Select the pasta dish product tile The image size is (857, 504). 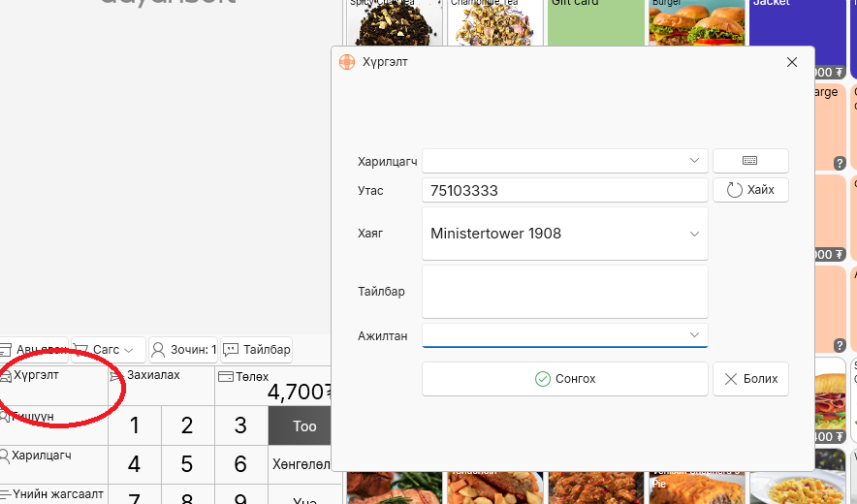click(798, 488)
